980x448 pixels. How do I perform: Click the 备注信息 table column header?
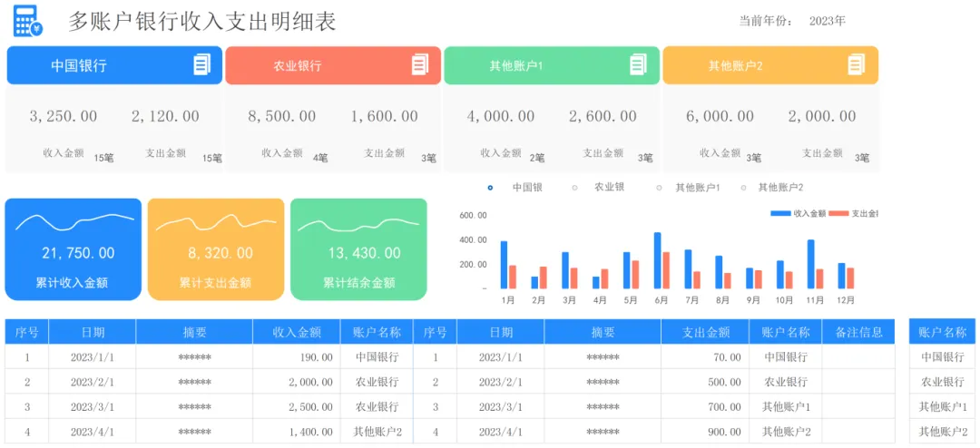[x=858, y=333]
